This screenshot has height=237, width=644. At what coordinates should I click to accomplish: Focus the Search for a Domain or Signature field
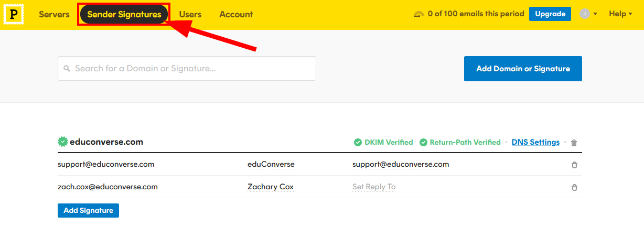187,69
